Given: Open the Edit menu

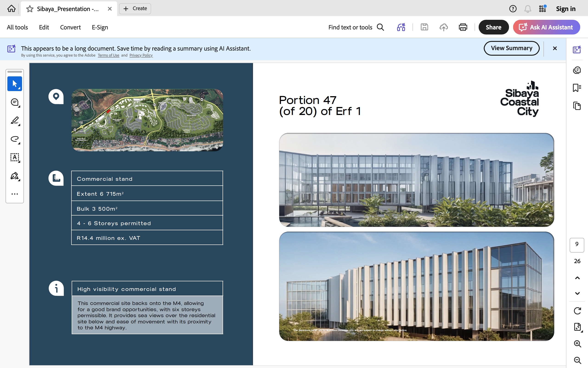Looking at the screenshot, I should 44,27.
